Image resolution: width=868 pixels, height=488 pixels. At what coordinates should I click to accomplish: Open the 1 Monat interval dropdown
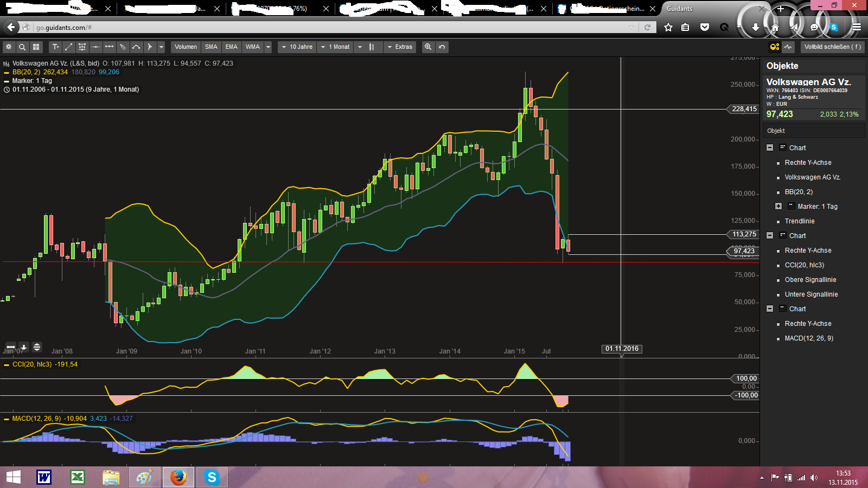(335, 47)
